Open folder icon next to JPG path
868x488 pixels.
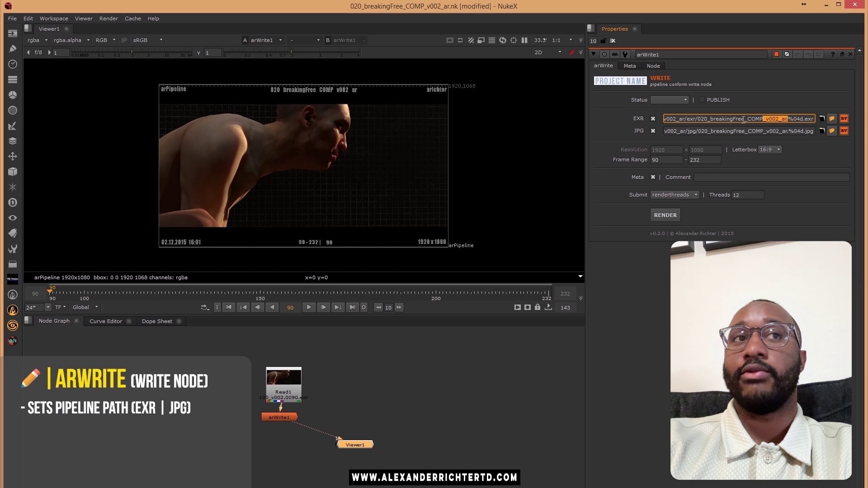tap(832, 131)
